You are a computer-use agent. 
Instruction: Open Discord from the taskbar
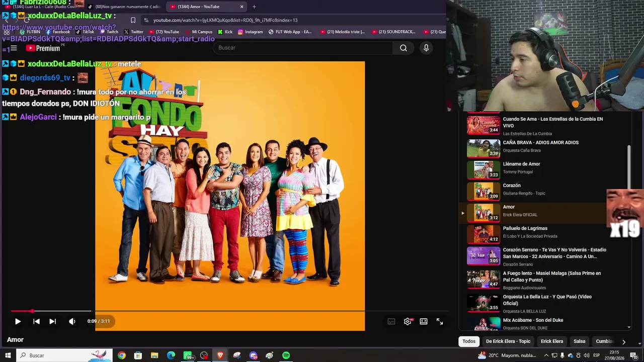point(253,355)
